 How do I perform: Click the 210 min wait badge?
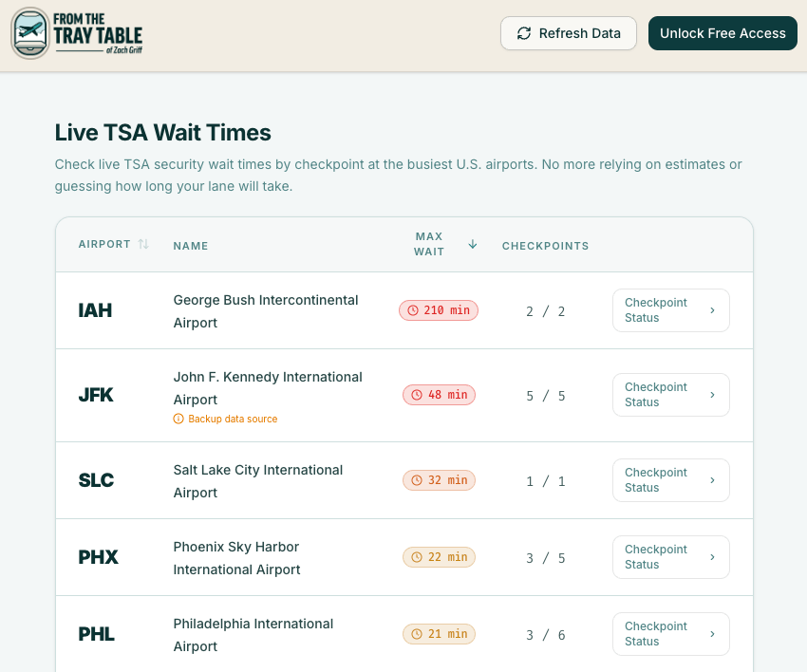pyautogui.click(x=439, y=310)
